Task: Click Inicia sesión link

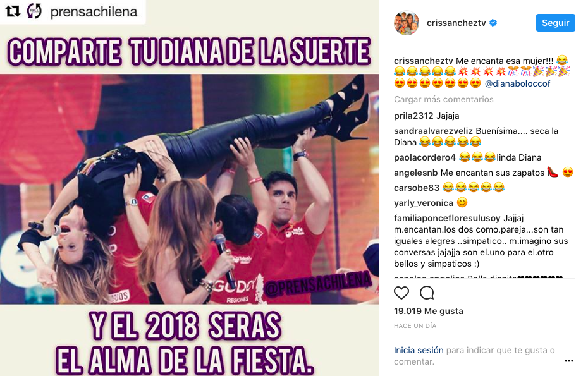Action: pos(419,350)
